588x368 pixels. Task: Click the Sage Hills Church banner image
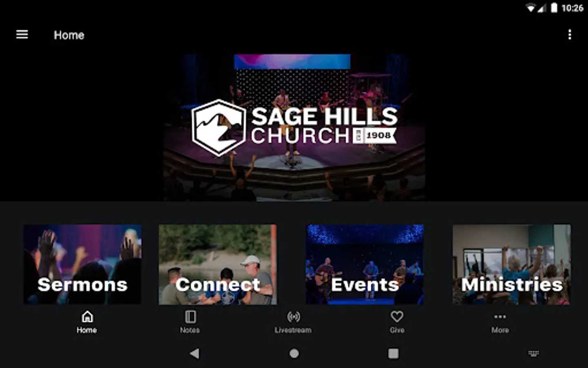pyautogui.click(x=294, y=128)
